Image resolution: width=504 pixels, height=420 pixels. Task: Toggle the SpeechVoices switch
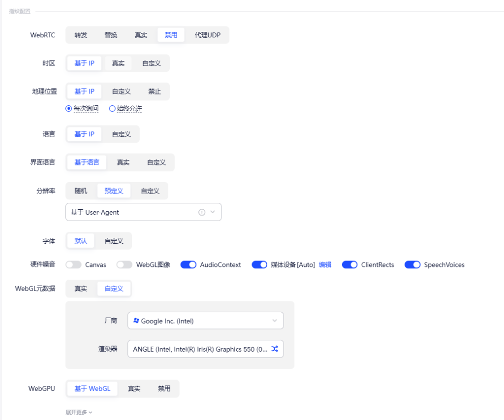412,265
